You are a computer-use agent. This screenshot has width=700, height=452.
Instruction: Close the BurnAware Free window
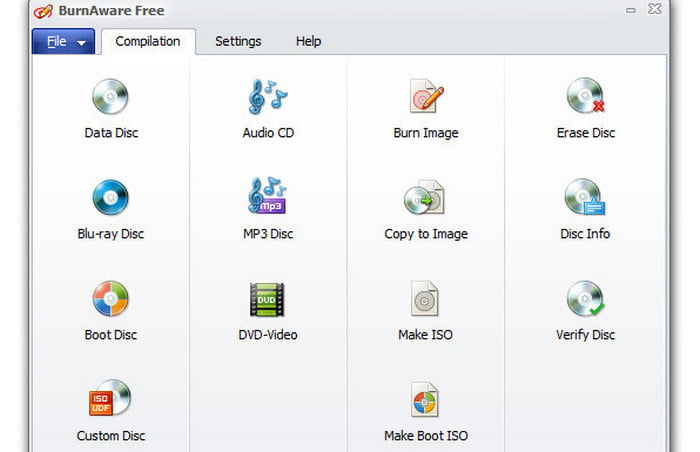tap(654, 9)
